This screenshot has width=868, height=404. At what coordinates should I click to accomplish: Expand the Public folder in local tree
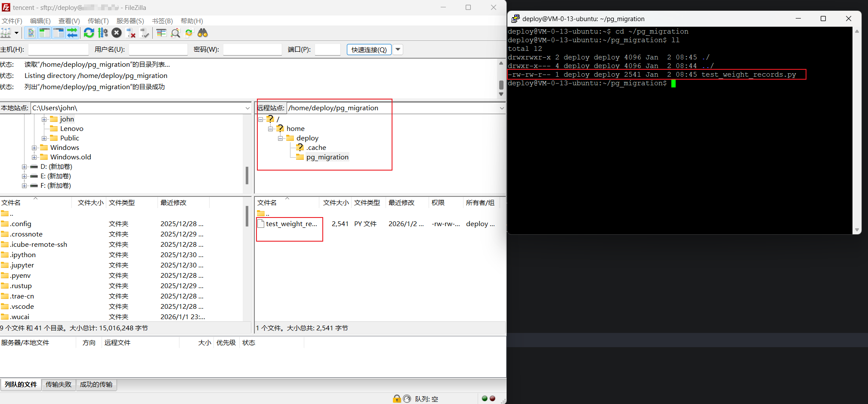[44, 138]
